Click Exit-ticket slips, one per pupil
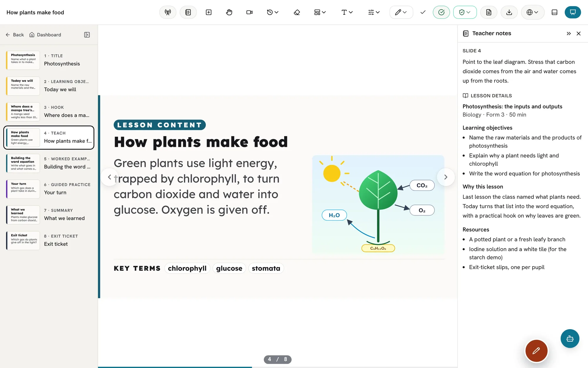This screenshot has height=368, width=588. pos(507,267)
